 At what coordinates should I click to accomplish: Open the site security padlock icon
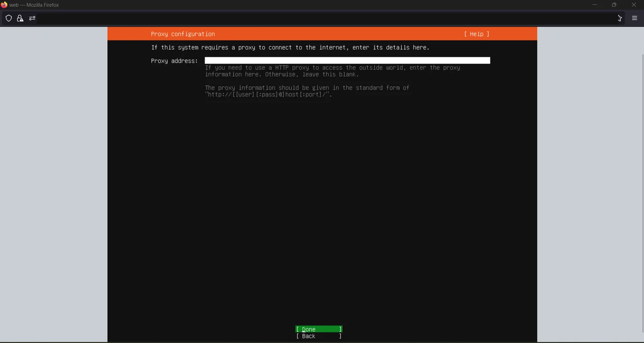pos(20,18)
